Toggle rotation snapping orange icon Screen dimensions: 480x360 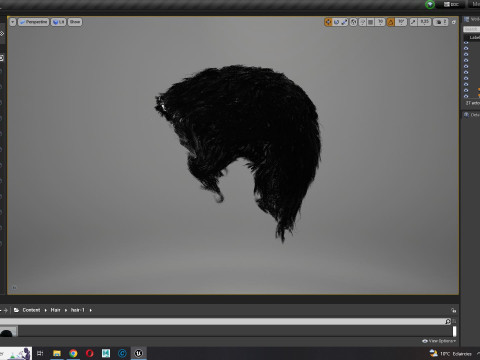coord(391,22)
